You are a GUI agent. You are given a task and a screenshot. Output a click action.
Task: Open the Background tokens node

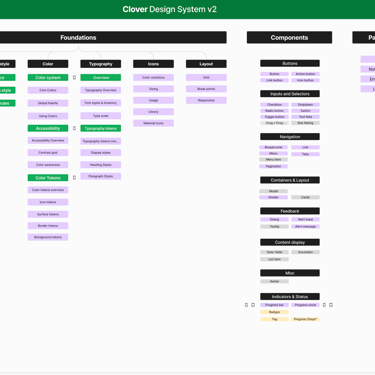point(48,237)
